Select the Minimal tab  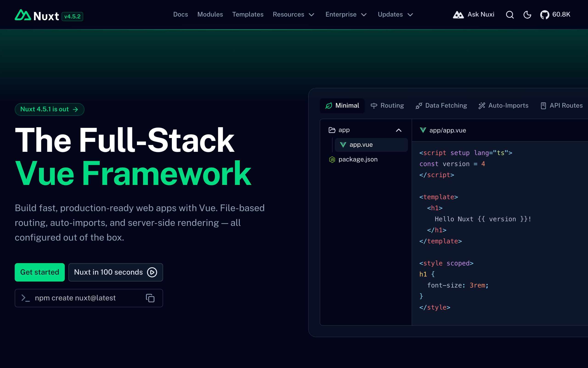click(x=342, y=106)
